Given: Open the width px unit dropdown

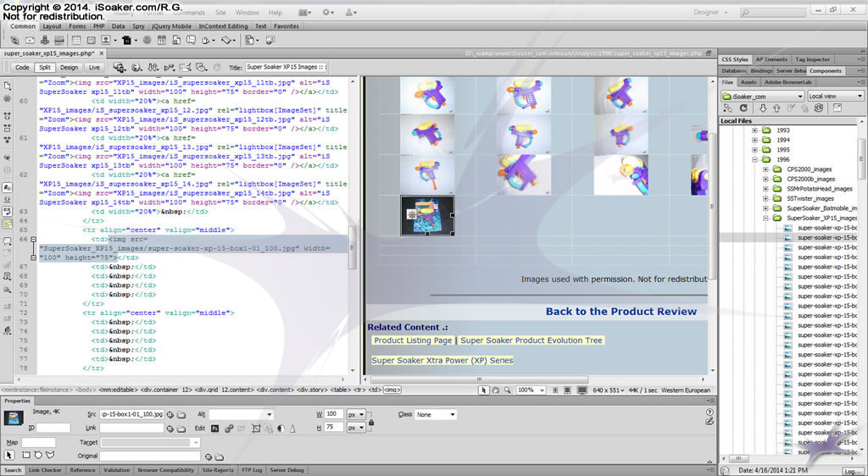Looking at the screenshot, I should 356,414.
